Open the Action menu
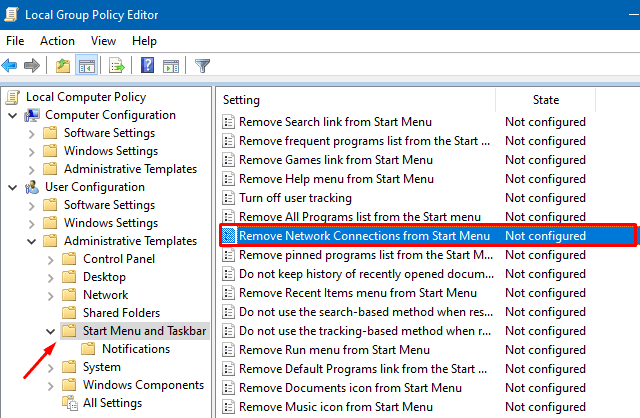 tap(57, 41)
